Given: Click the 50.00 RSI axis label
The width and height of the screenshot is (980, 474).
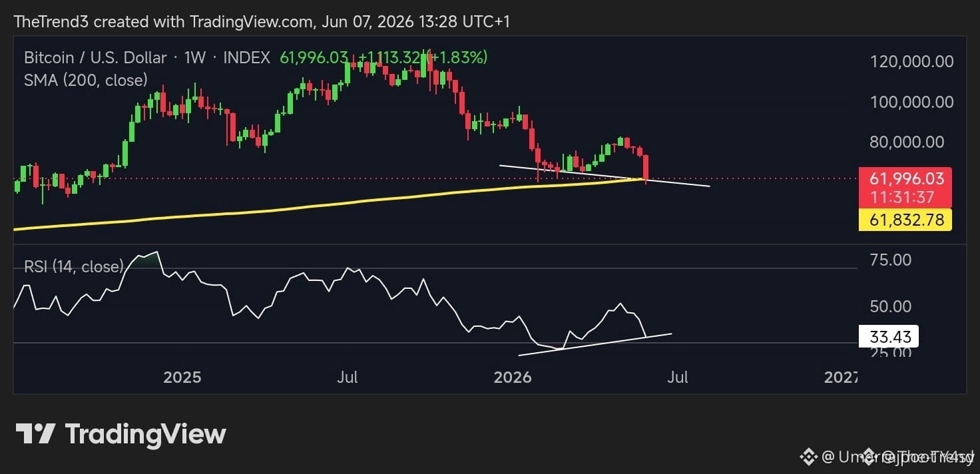Looking at the screenshot, I should (x=892, y=307).
